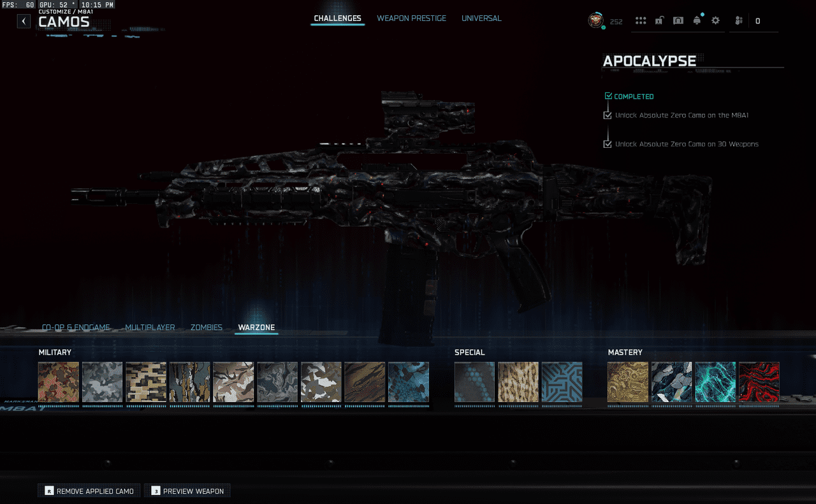Viewport: 816px width, 504px height.
Task: Open the notifications bell icon
Action: click(x=697, y=21)
